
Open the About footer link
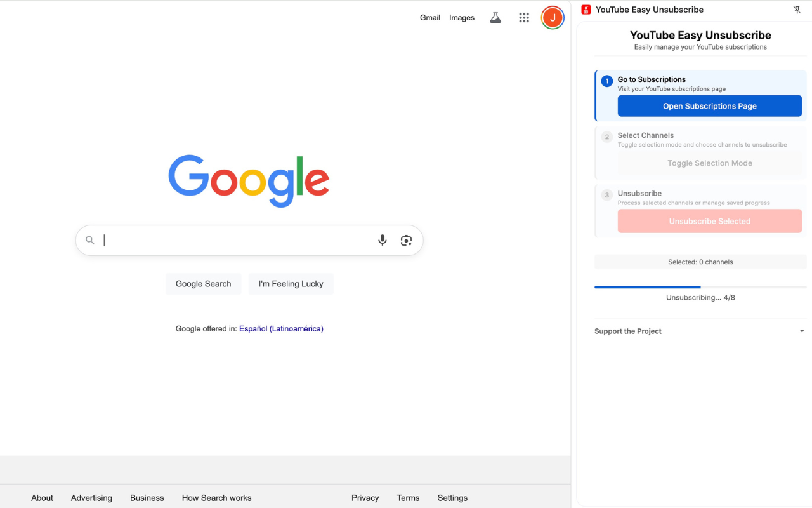point(43,498)
